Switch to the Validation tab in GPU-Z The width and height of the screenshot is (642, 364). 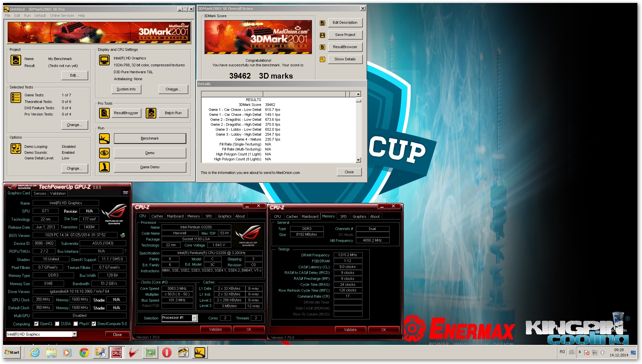pos(58,193)
